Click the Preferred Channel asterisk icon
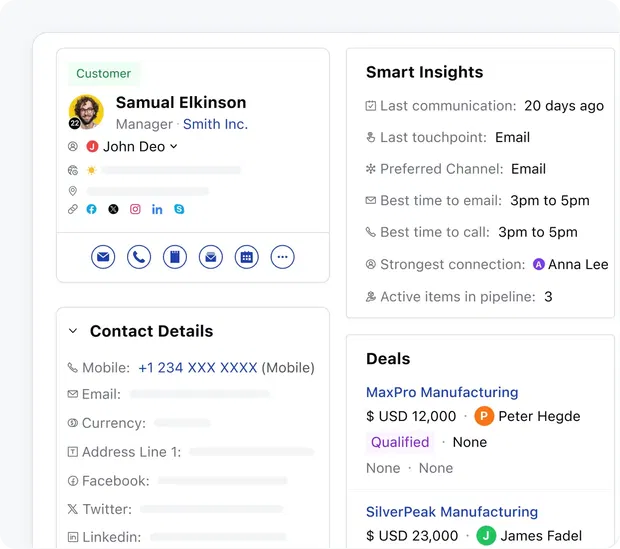The width and height of the screenshot is (620, 549). 370,169
